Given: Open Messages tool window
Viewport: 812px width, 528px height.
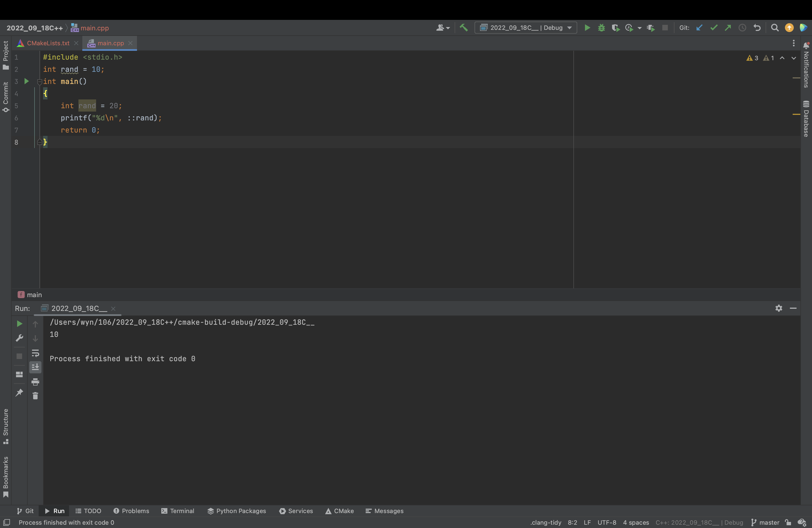Looking at the screenshot, I should tap(384, 511).
